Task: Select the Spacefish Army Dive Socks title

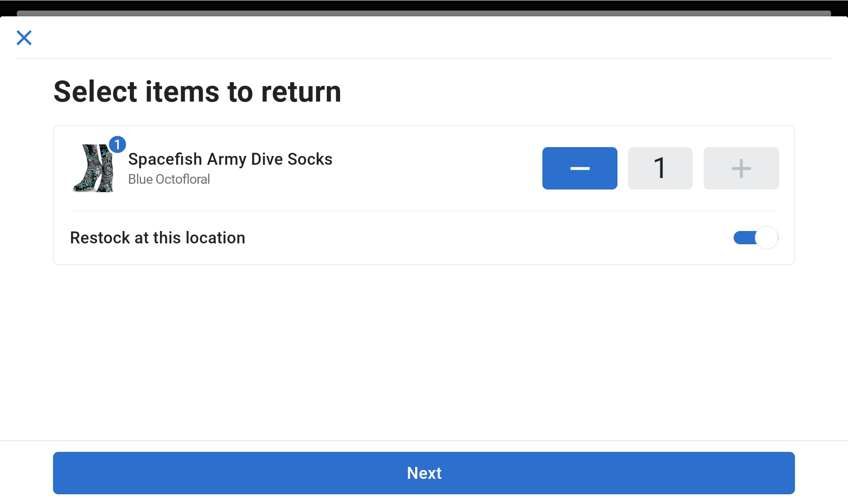Action: [x=230, y=159]
